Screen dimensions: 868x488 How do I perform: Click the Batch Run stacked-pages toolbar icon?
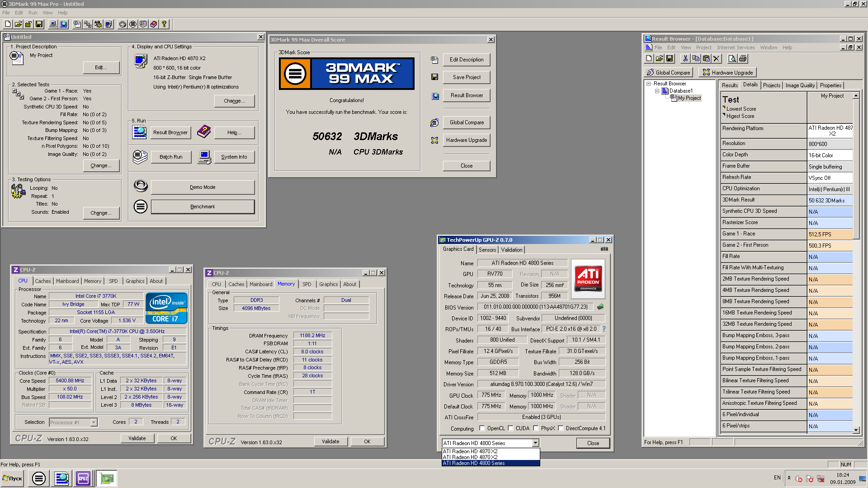coord(143,24)
